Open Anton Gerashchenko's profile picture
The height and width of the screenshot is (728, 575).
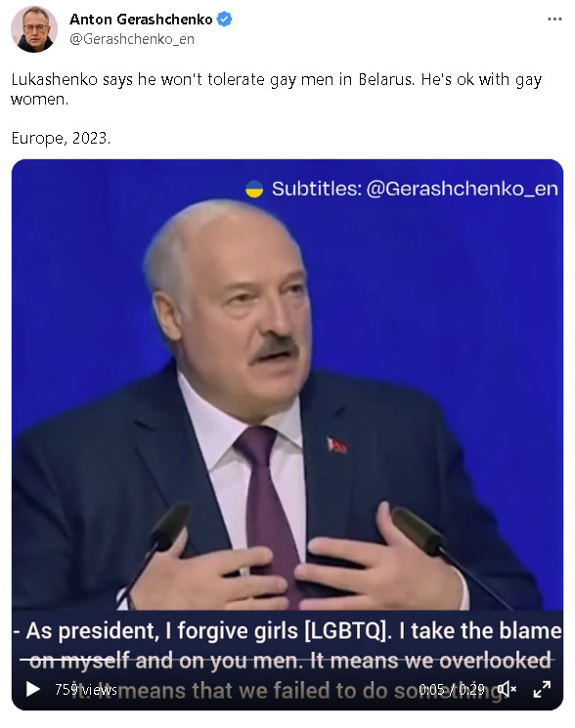33,28
